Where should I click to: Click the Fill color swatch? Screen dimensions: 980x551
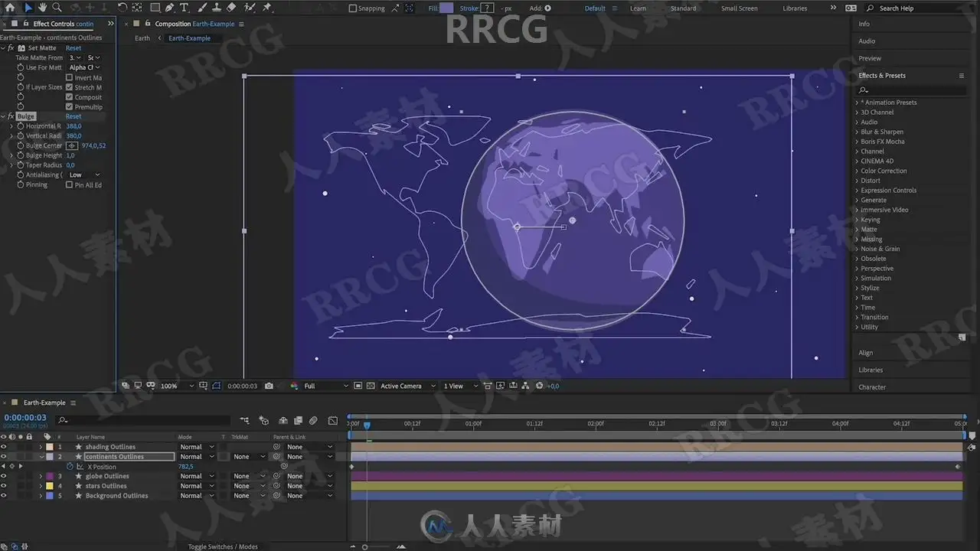[x=446, y=8]
